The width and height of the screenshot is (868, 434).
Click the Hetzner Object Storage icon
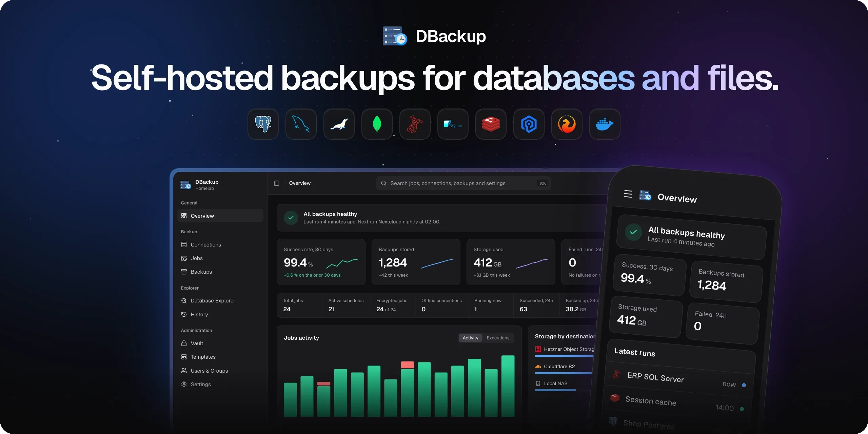click(x=538, y=349)
